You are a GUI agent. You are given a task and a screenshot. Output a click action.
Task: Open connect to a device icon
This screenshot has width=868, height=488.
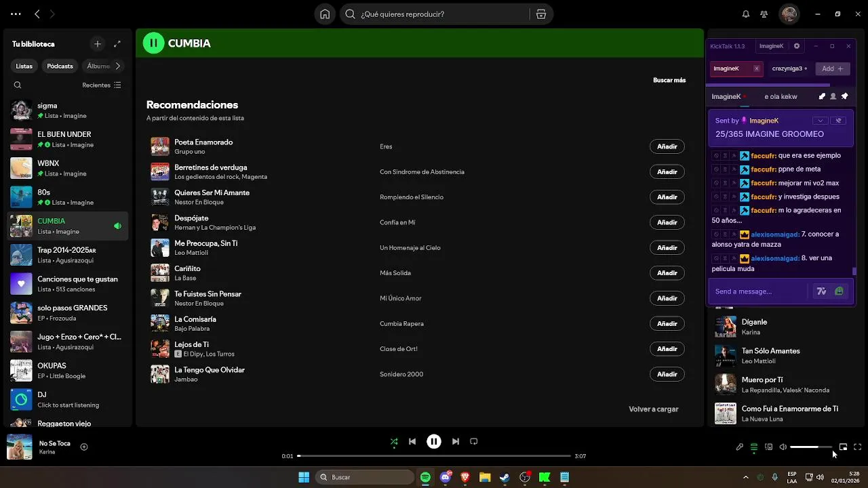point(769,447)
